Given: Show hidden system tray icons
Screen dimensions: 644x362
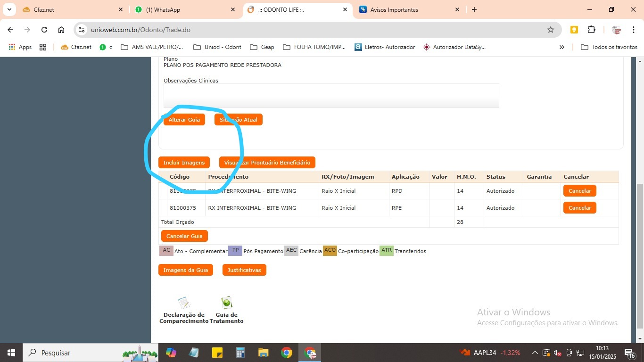Looking at the screenshot, I should click(535, 353).
